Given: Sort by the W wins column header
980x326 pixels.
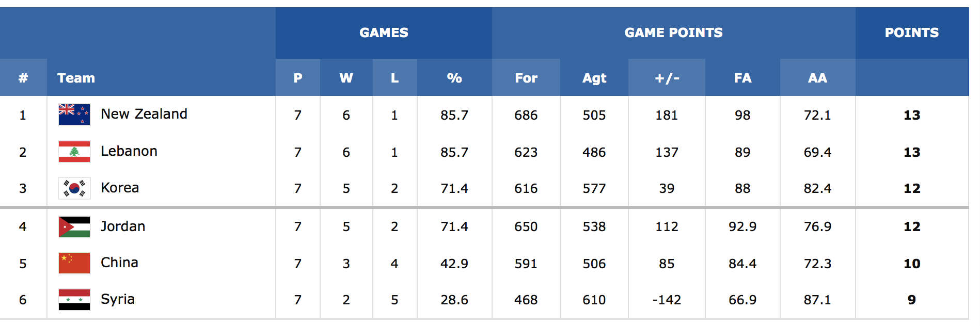Looking at the screenshot, I should pyautogui.click(x=346, y=78).
